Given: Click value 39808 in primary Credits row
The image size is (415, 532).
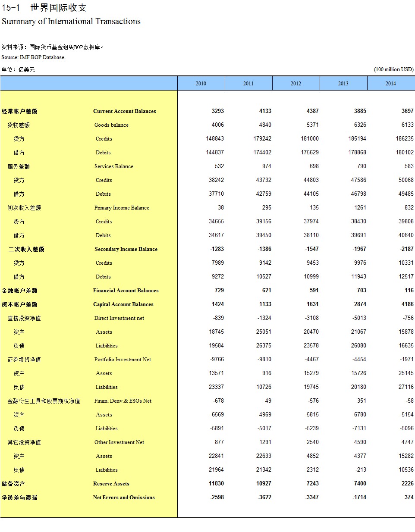Looking at the screenshot, I should pyautogui.click(x=406, y=221).
